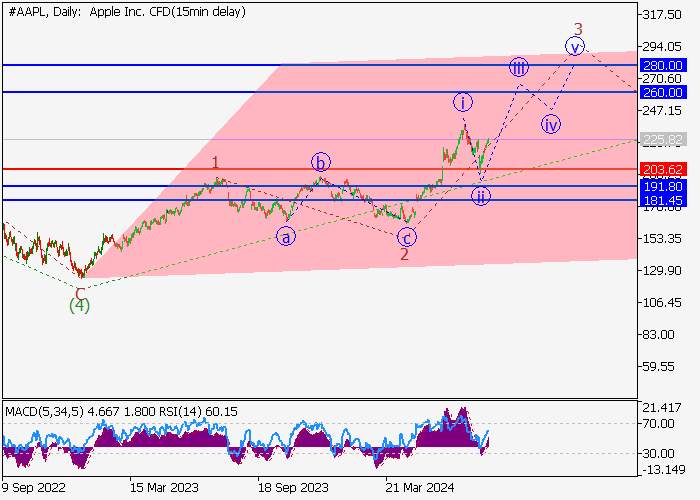The width and height of the screenshot is (700, 500).
Task: Click the brown wave 3 label
Action: [x=578, y=29]
